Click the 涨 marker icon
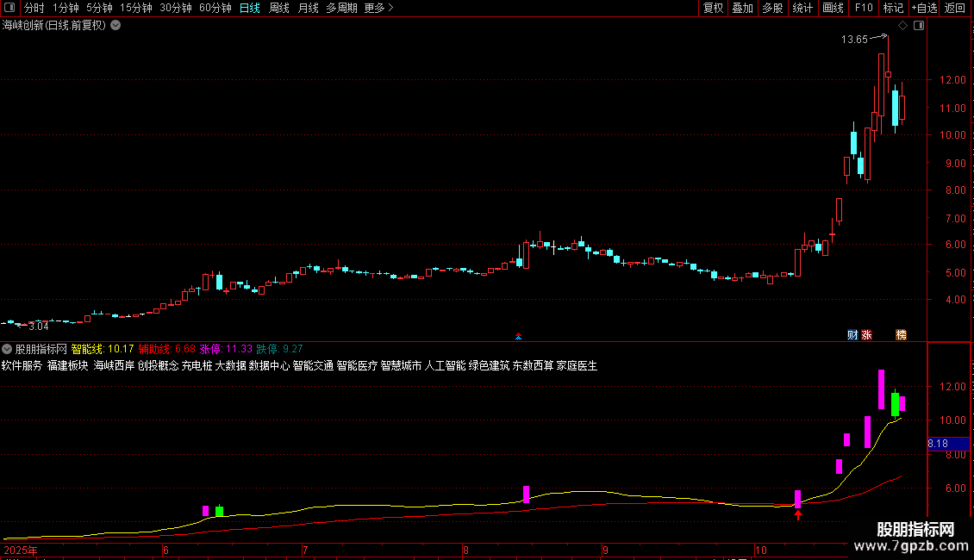Screen dimensions: 974x560 [866, 334]
